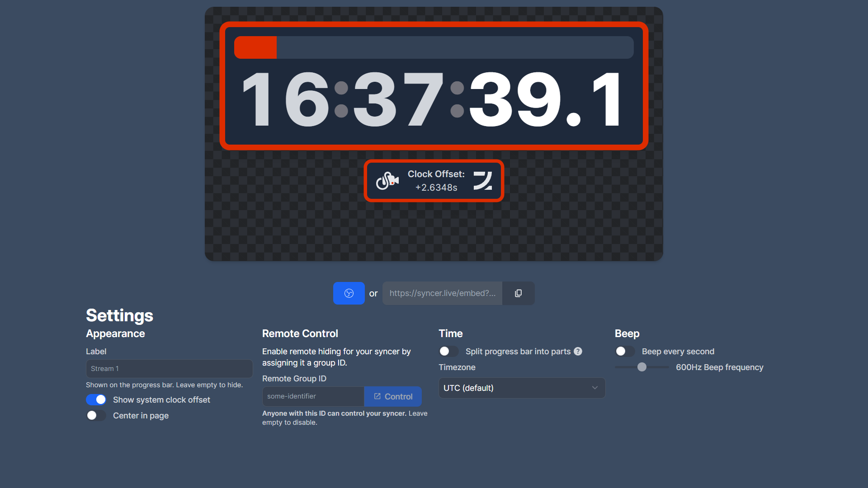The image size is (868, 488).
Task: Focus the Remote Group ID input field
Action: click(x=313, y=396)
